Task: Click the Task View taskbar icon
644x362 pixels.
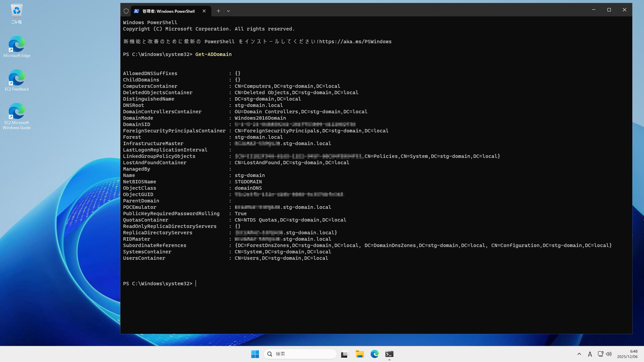Action: [x=344, y=354]
